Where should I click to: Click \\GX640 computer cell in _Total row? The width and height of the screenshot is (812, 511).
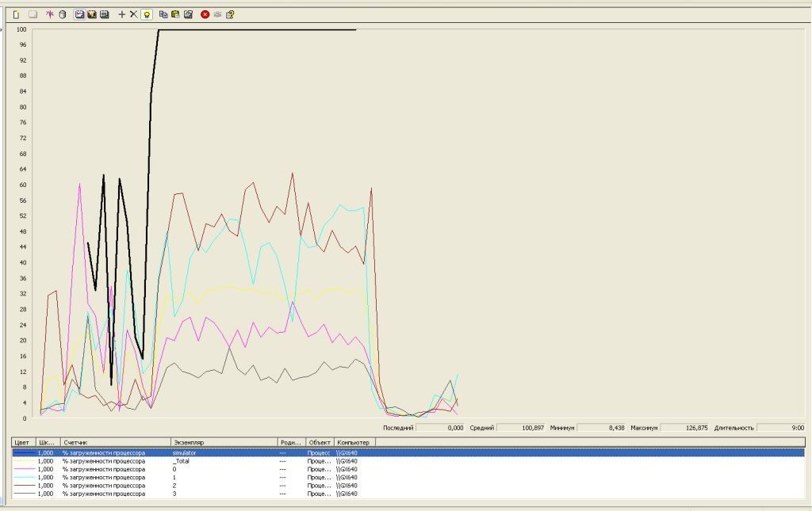347,461
